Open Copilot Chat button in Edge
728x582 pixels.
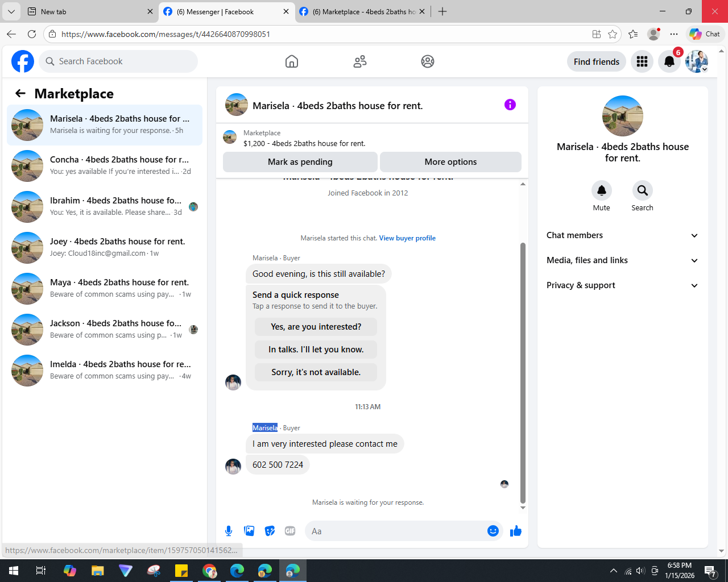(x=705, y=34)
